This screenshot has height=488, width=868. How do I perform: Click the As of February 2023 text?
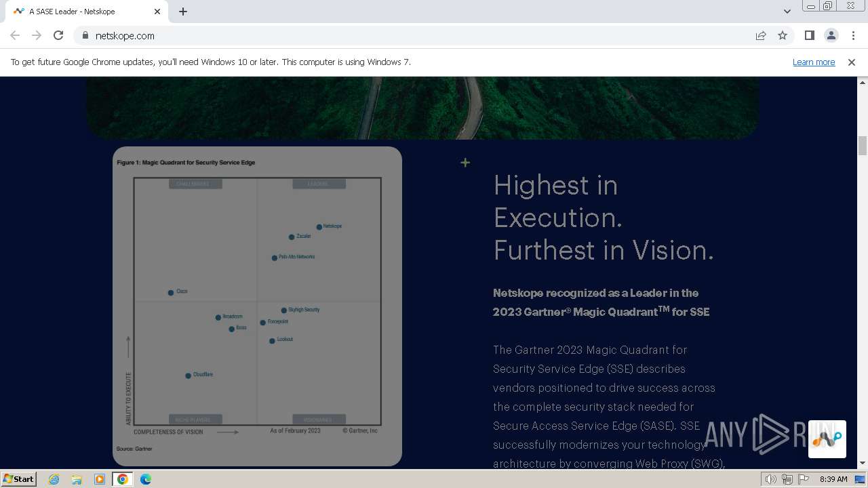coord(296,430)
